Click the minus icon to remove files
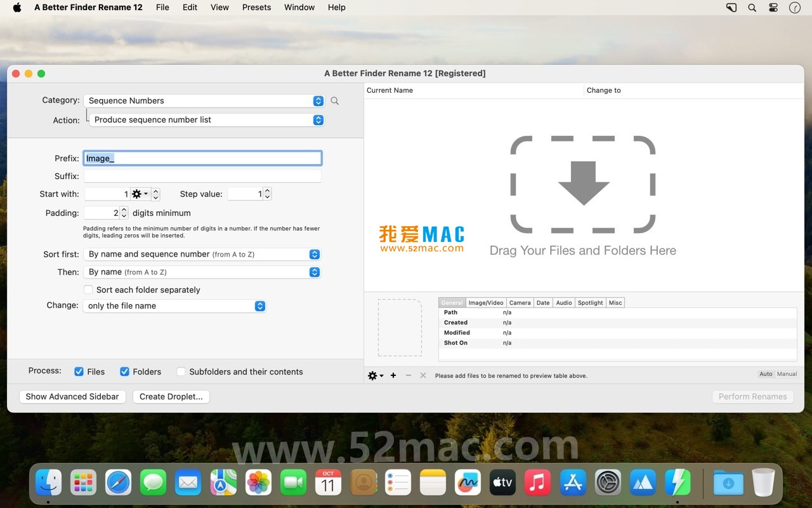The width and height of the screenshot is (812, 508). [x=409, y=376]
